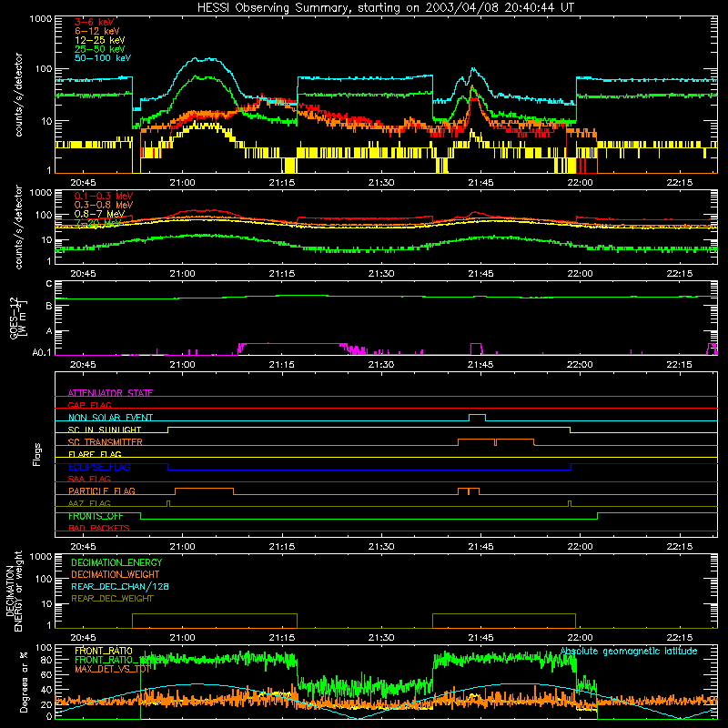Click the 20:45 tick under the bottom decimation plot
Viewport: 728px width, 728px height.
(83, 638)
